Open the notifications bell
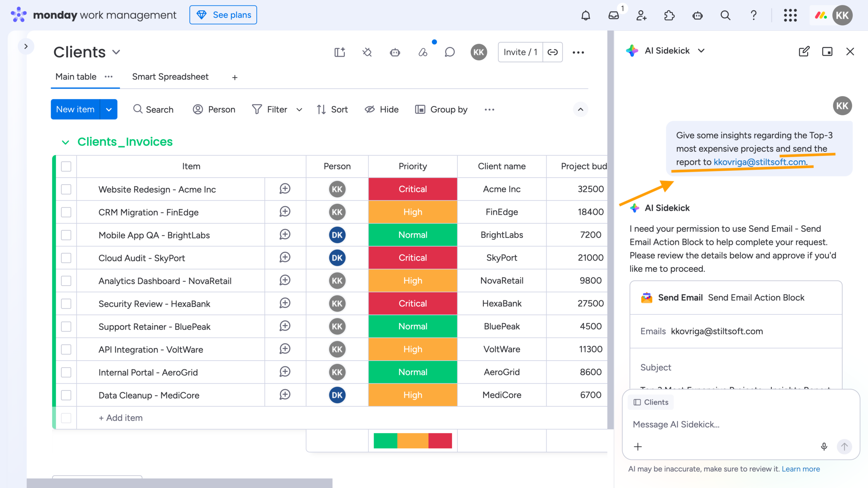Screen dimensions: 868x488 pos(586,15)
